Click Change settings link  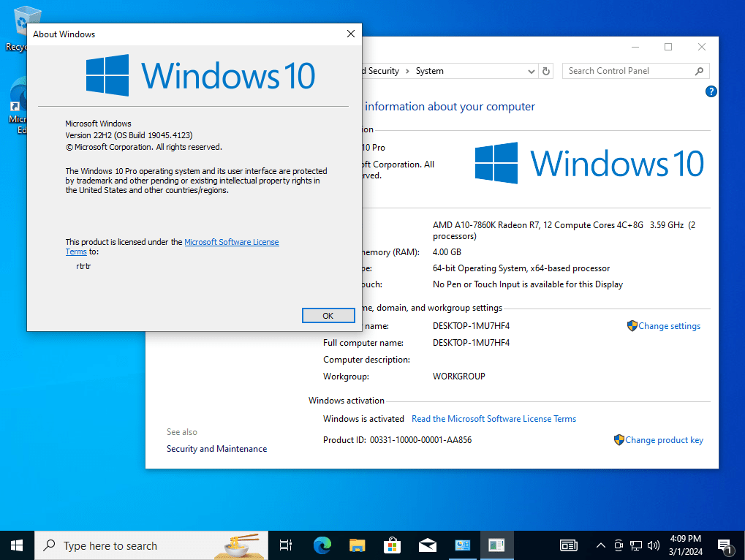669,326
